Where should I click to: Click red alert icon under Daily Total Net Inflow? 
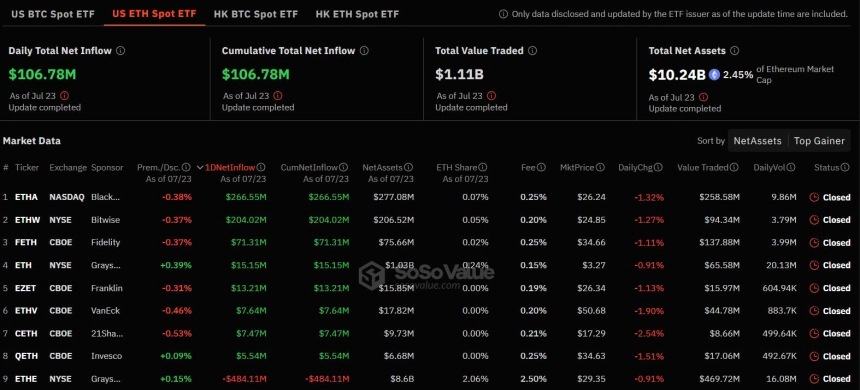click(x=64, y=95)
